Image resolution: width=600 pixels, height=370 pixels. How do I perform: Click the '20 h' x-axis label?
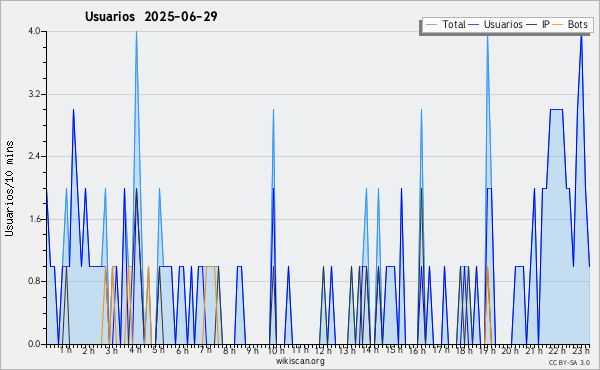pos(510,350)
